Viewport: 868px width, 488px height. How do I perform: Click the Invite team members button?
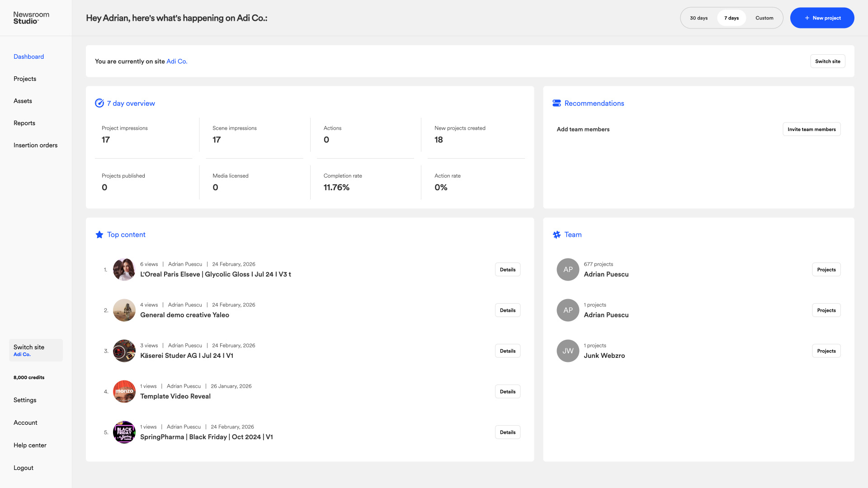coord(811,129)
